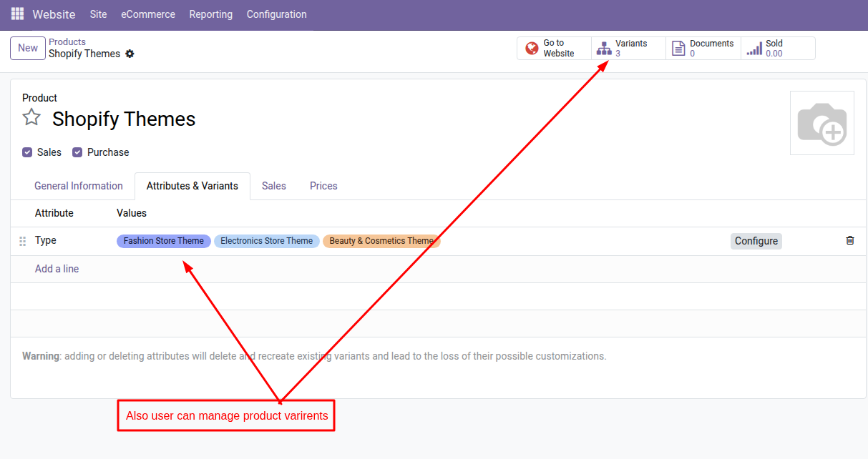Select the Fashion Store Theme colored tag

coord(163,241)
